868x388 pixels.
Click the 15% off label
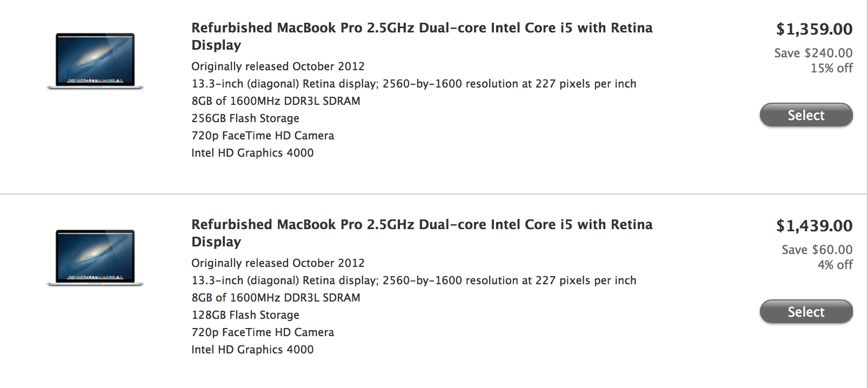coord(831,68)
